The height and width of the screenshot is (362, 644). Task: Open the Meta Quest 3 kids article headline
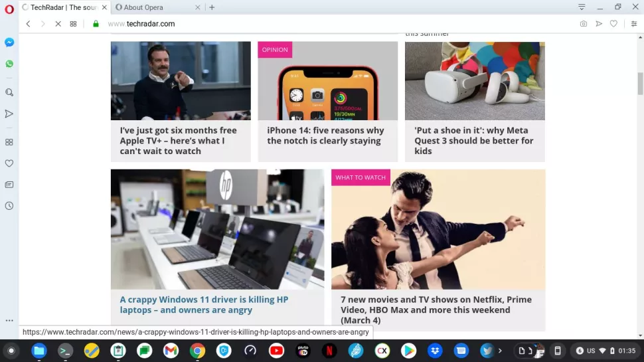tap(473, 141)
